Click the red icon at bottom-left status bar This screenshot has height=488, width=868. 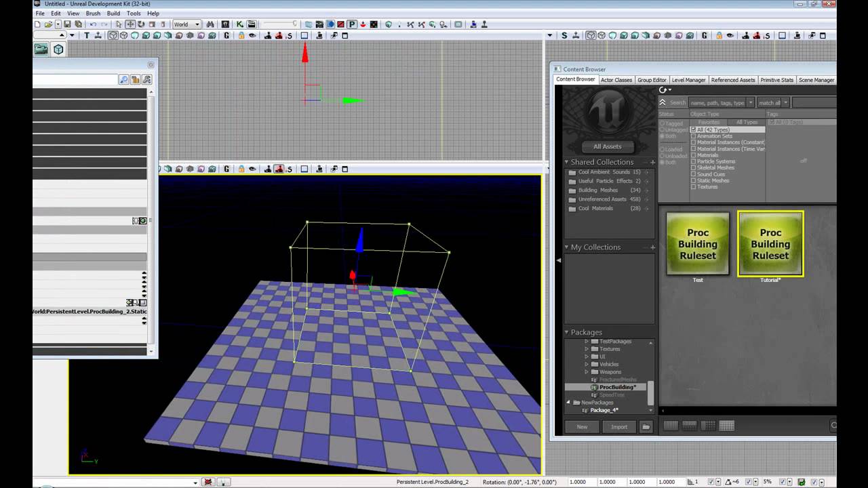[208, 482]
